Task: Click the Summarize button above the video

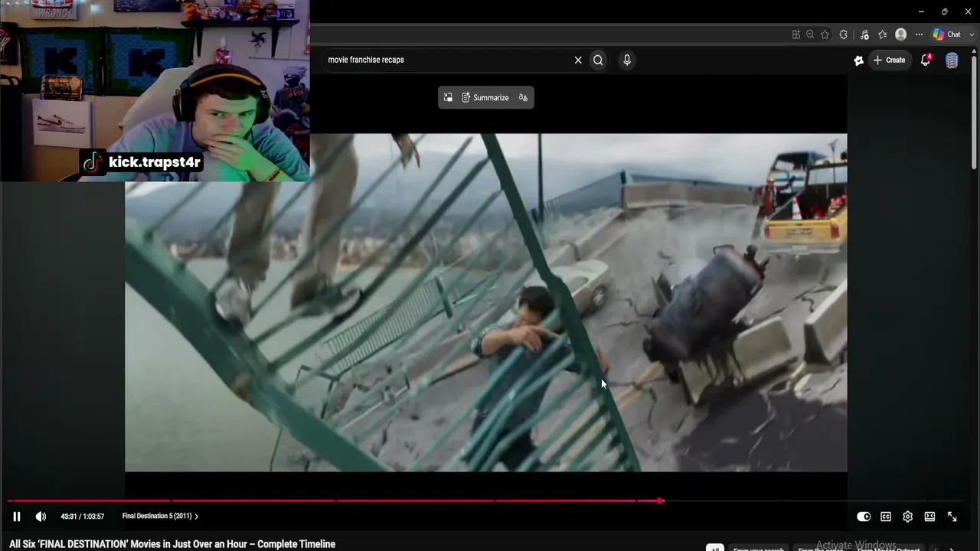Action: click(x=485, y=98)
